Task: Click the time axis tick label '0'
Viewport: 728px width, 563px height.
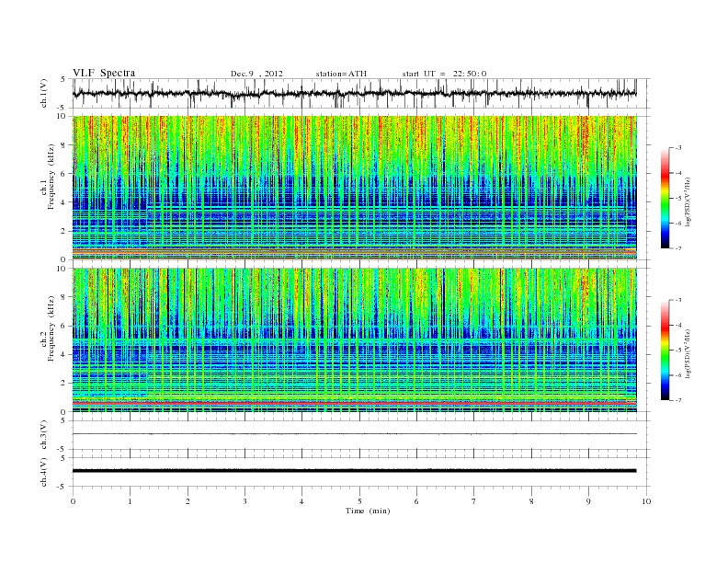Action: pos(73,501)
